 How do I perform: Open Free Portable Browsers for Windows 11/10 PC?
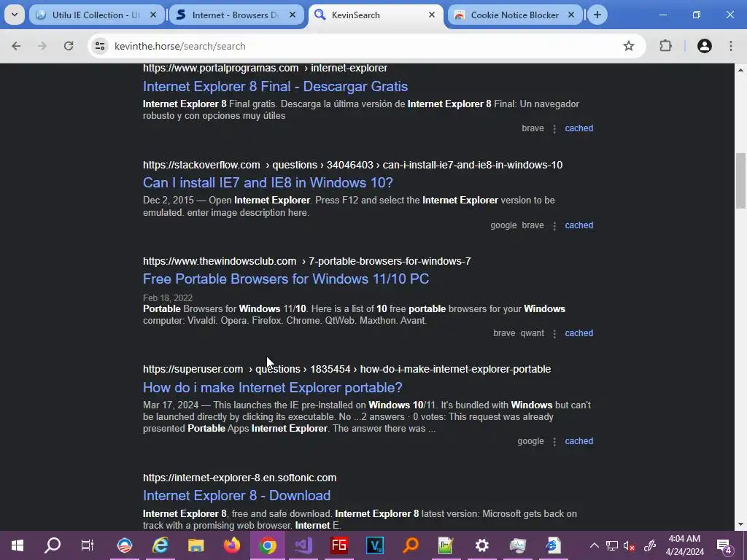click(x=286, y=279)
